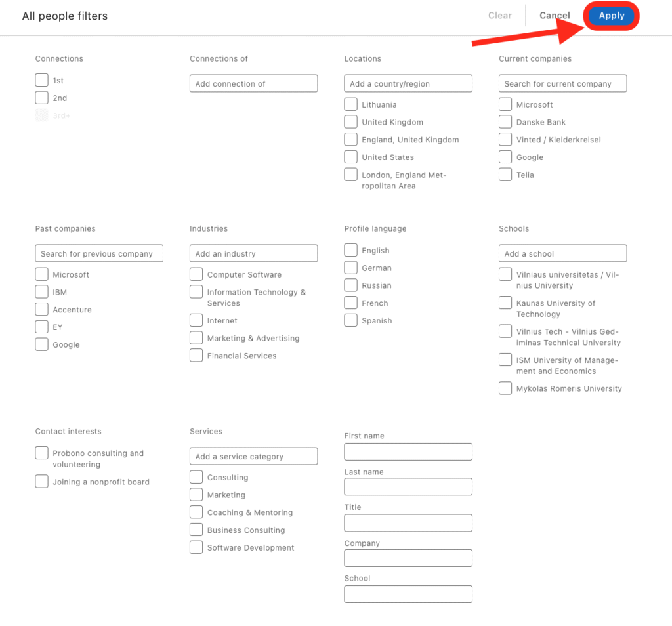672x626 pixels.
Task: Select Coaching & Mentoring service
Action: point(196,512)
